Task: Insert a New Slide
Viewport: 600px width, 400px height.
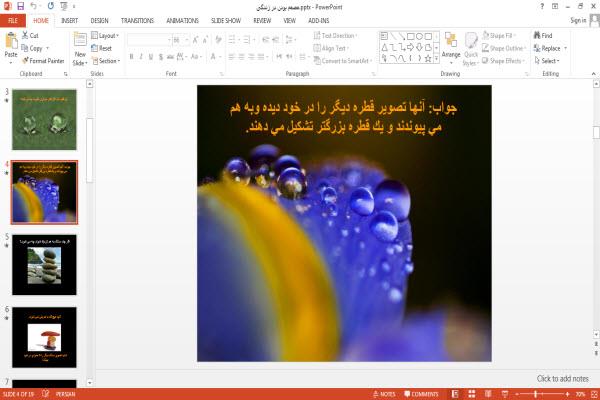Action: [80, 49]
